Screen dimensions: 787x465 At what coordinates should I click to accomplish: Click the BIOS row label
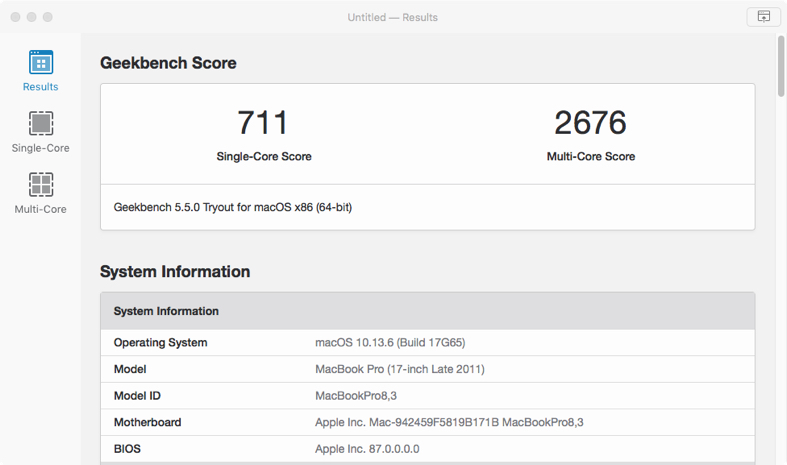pyautogui.click(x=127, y=449)
